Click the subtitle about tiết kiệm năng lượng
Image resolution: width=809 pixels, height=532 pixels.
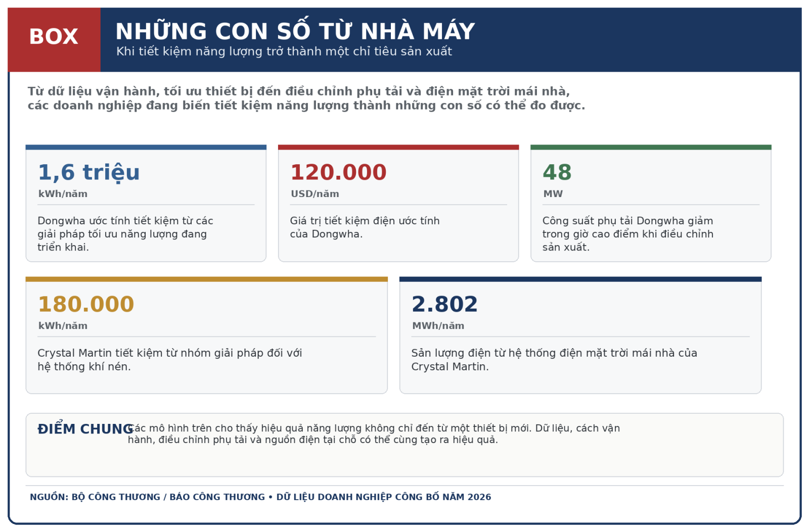click(284, 52)
